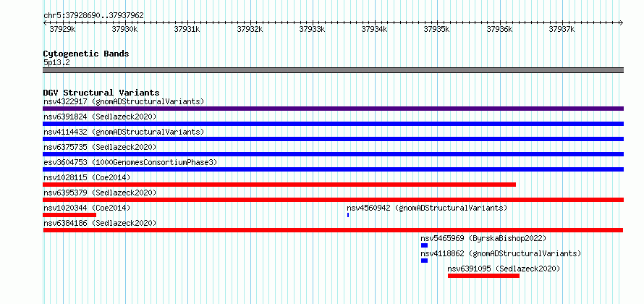
Task: Click the 37931k ruler position
Action: click(187, 29)
